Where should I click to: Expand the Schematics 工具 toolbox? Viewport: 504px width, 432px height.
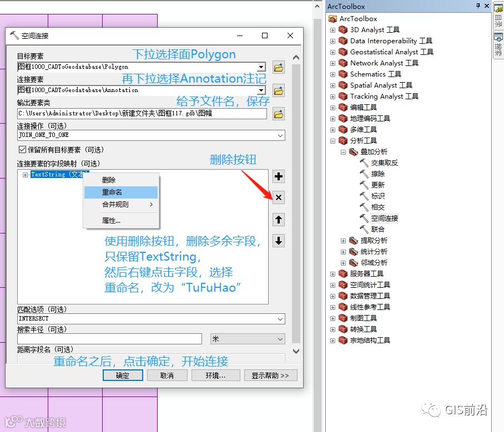[x=332, y=74]
